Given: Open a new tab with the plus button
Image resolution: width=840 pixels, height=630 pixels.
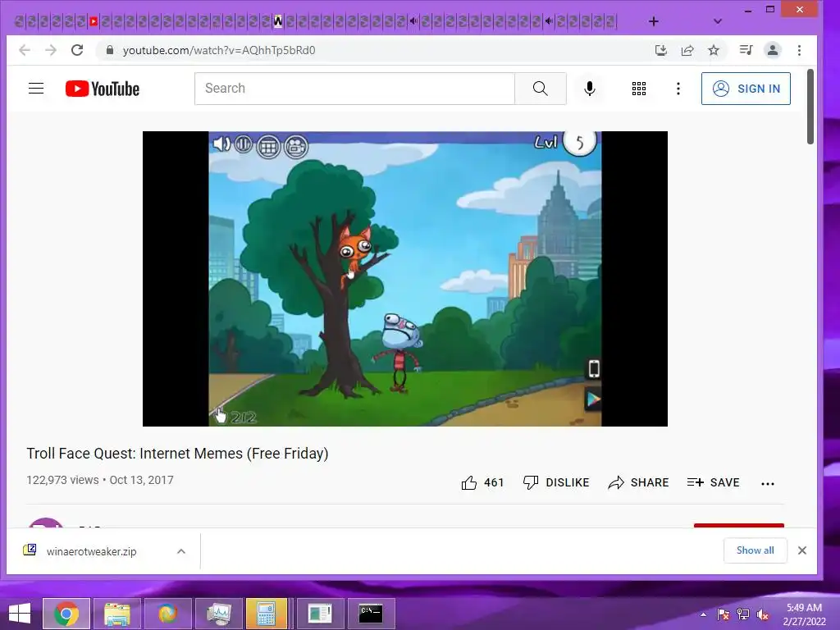Looking at the screenshot, I should tap(654, 21).
